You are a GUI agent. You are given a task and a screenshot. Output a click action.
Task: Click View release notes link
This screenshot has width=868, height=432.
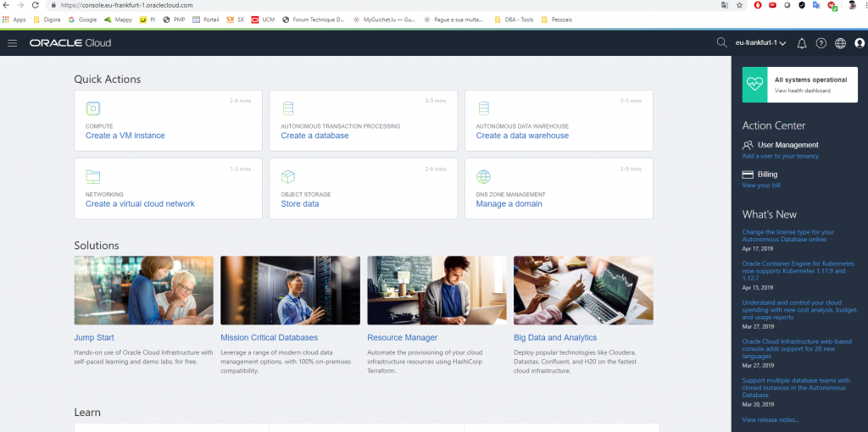(x=771, y=420)
